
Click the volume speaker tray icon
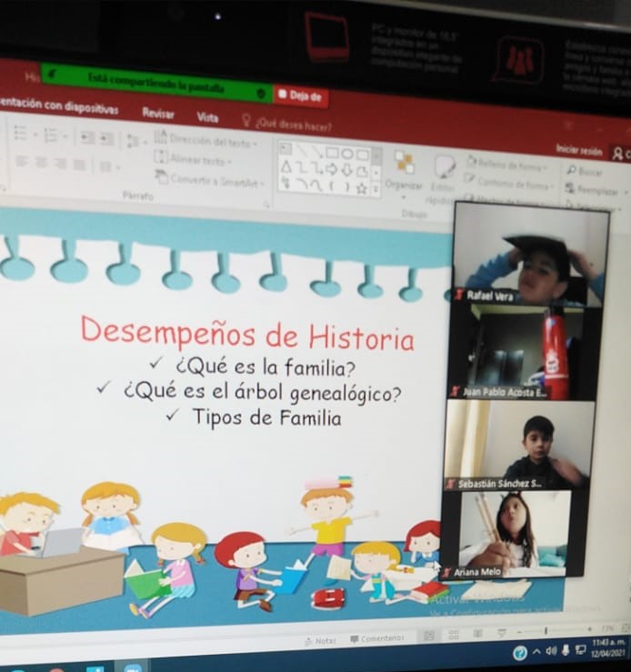coord(551,651)
